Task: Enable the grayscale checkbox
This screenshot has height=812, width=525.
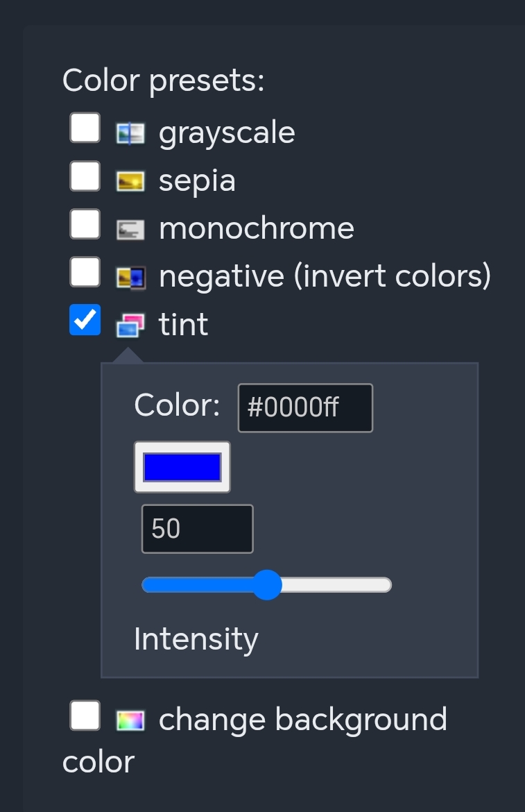Action: (x=85, y=129)
